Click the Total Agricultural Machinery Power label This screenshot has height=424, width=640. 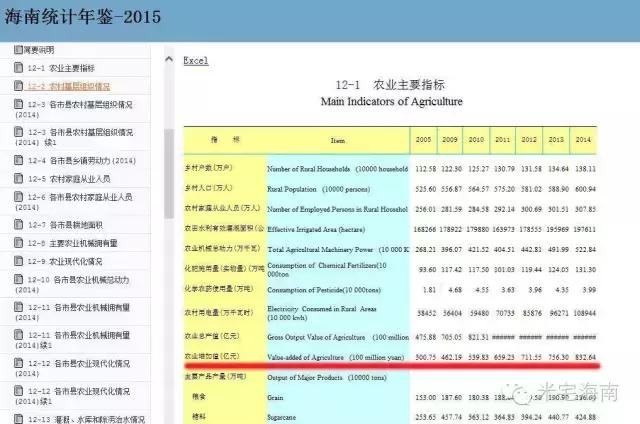[338, 249]
